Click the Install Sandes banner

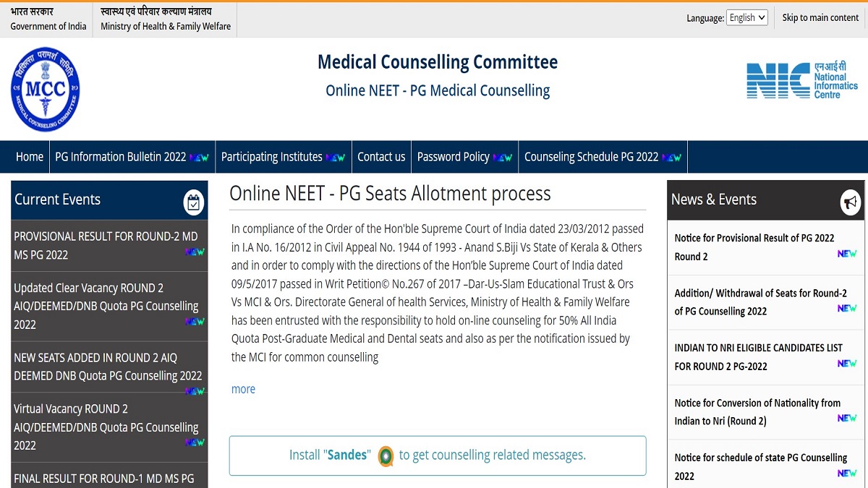point(438,455)
